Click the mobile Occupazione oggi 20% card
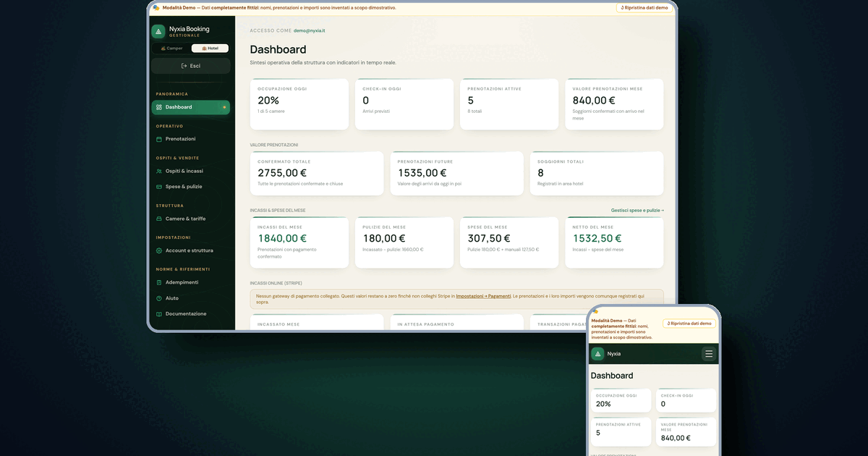The width and height of the screenshot is (868, 456). tap(621, 401)
